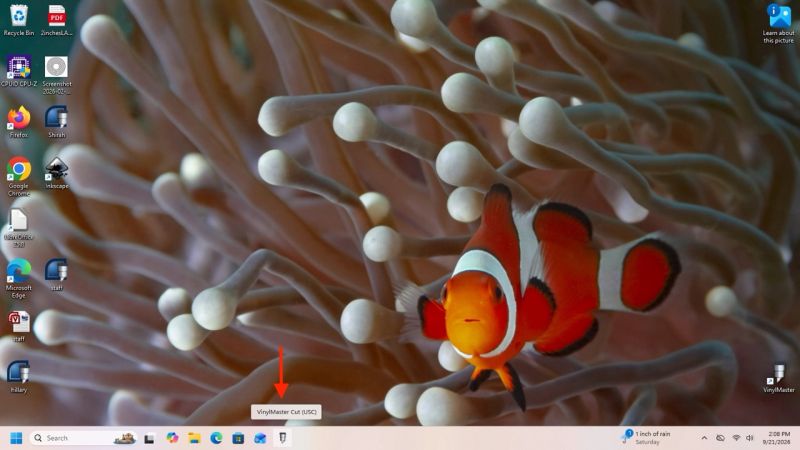Open the clock and date showing 2:08 PM
800x450 pixels.
[x=779, y=438]
